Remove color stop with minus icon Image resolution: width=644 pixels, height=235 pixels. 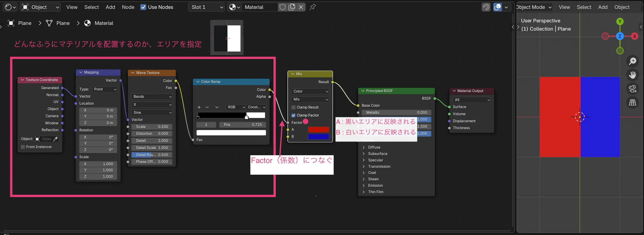pos(207,107)
